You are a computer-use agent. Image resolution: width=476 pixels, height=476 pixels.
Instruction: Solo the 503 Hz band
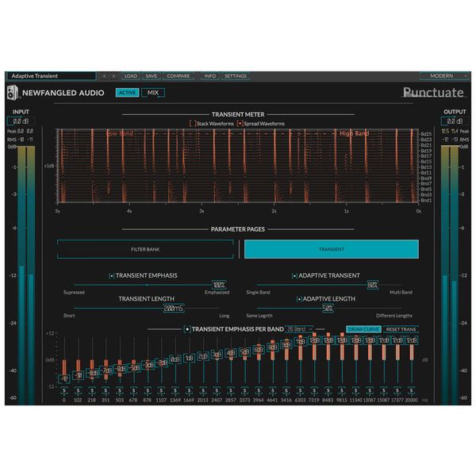point(120,390)
